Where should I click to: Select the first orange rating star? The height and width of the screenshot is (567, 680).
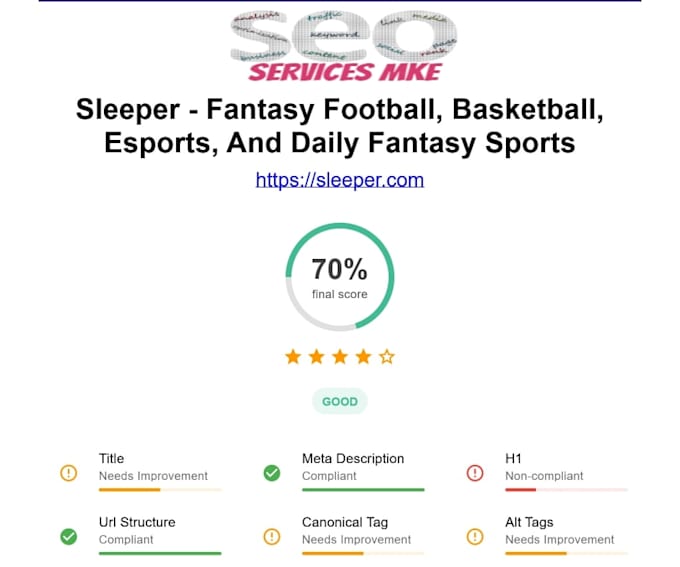click(x=293, y=357)
